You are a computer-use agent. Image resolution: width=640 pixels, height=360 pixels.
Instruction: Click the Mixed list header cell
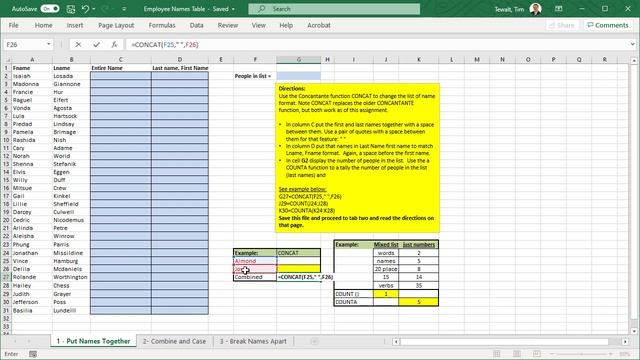click(386, 244)
